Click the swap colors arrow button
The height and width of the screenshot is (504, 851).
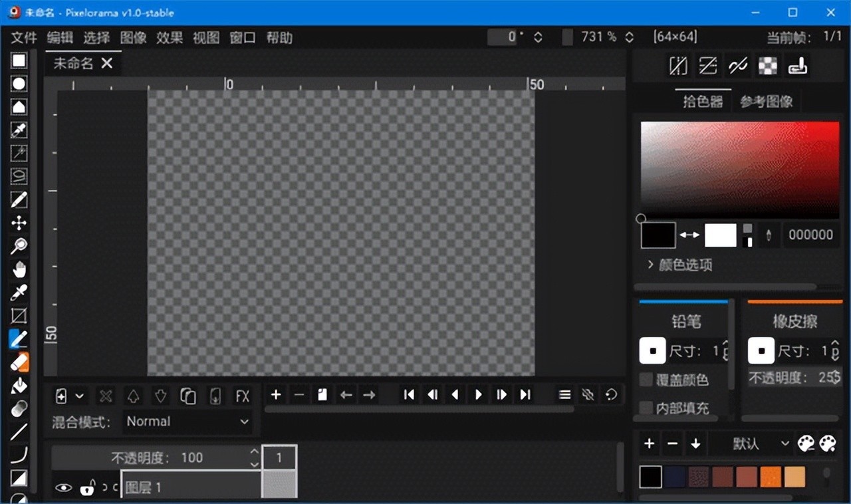click(x=689, y=235)
